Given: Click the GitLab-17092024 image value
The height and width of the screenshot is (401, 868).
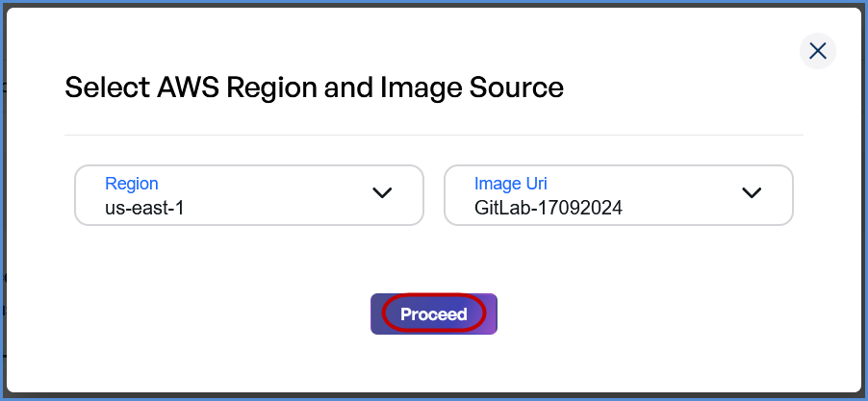Looking at the screenshot, I should [x=548, y=207].
